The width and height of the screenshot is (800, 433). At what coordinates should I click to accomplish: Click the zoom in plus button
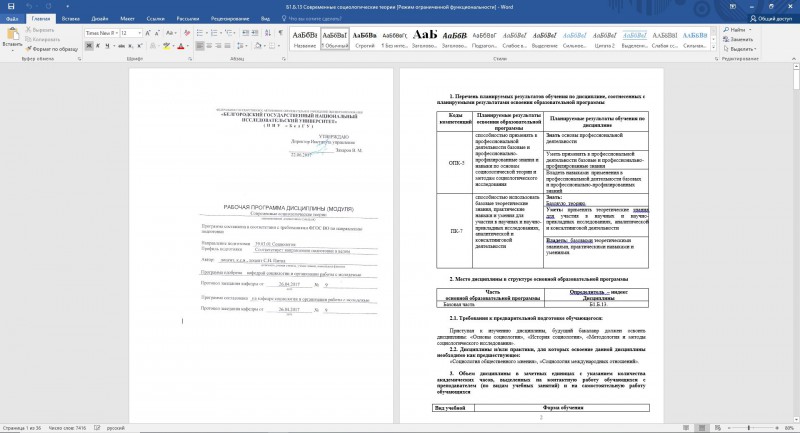(777, 428)
